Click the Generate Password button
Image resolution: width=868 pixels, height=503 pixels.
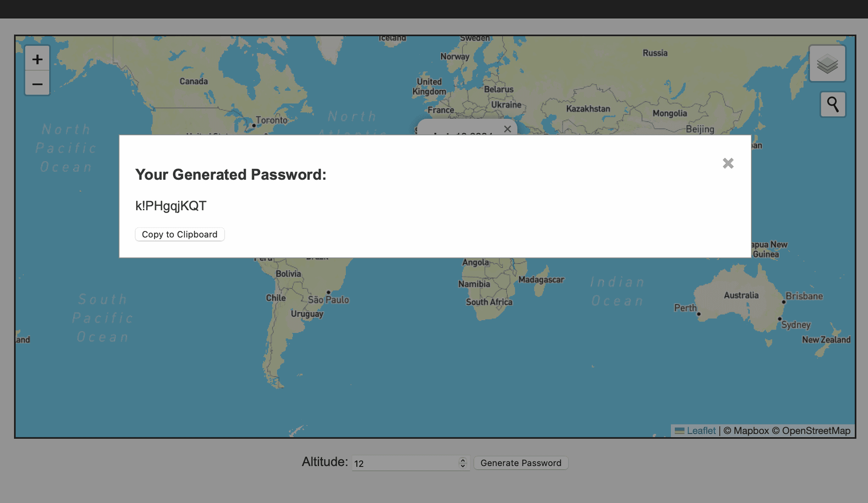coord(520,463)
